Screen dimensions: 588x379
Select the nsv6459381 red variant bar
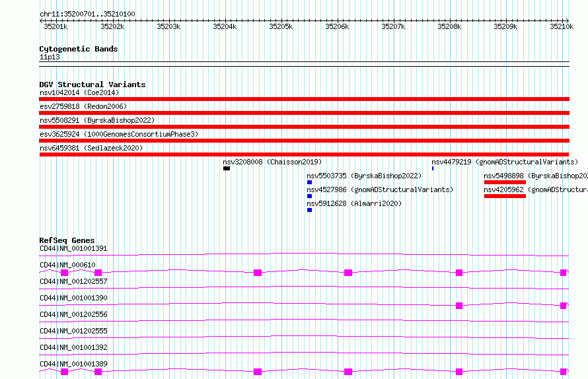304,155
